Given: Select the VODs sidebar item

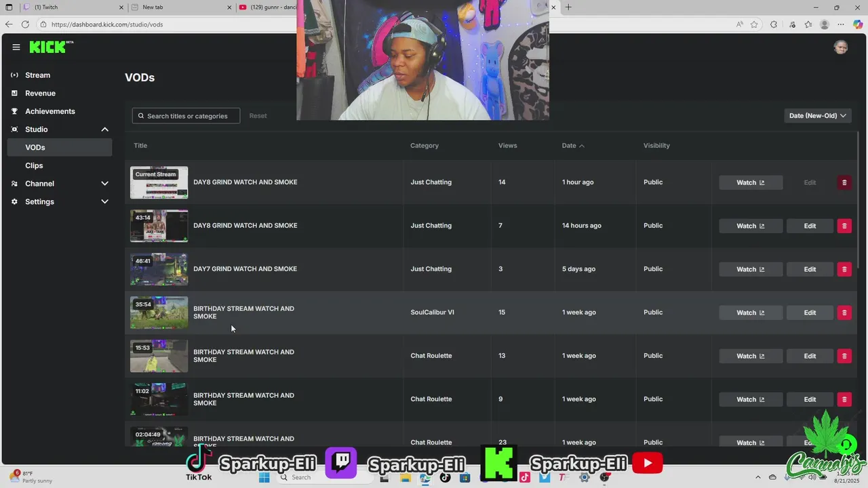Looking at the screenshot, I should (x=60, y=148).
